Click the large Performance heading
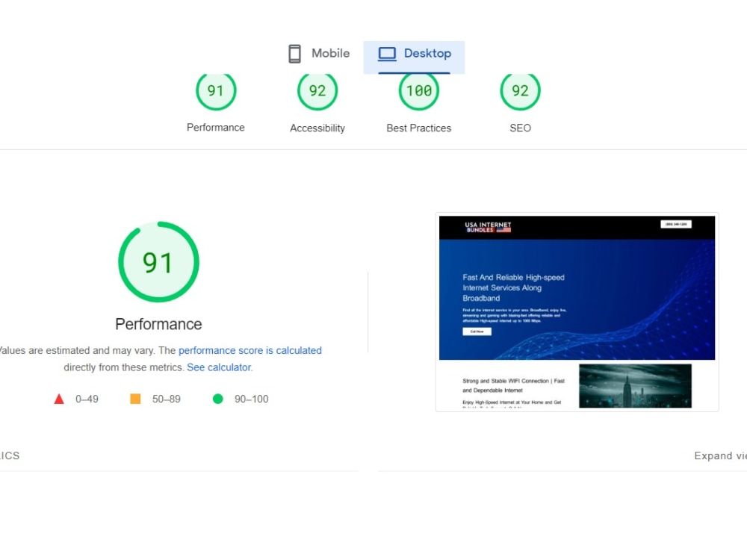 158,324
